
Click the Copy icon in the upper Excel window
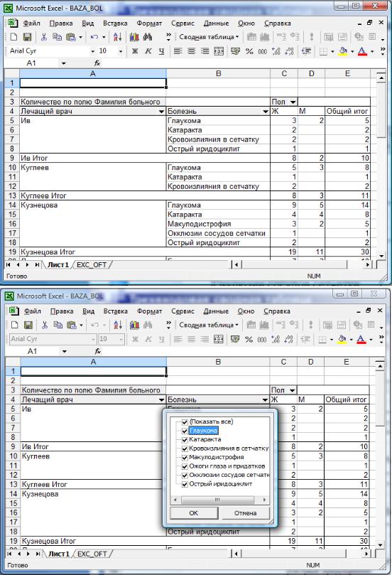[x=57, y=37]
